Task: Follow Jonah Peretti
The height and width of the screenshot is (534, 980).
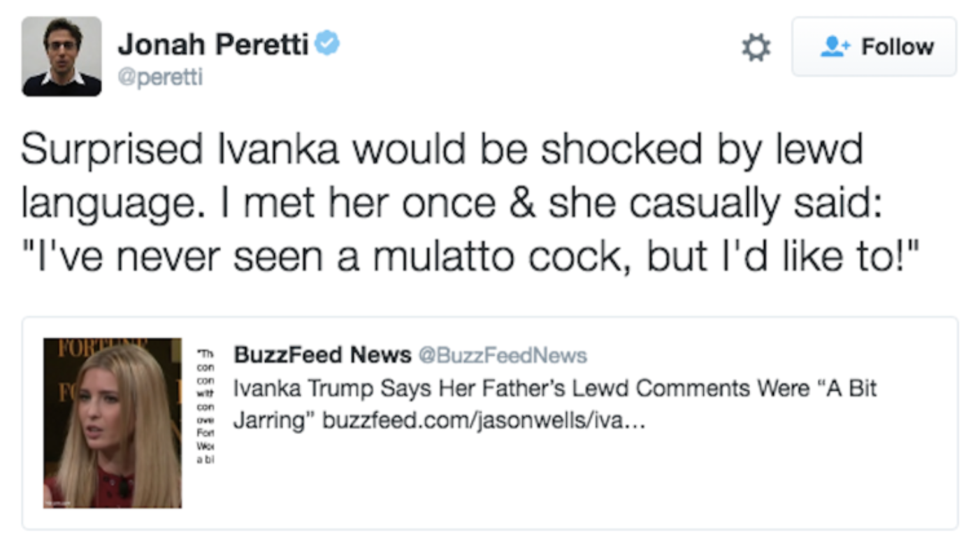Action: [874, 47]
